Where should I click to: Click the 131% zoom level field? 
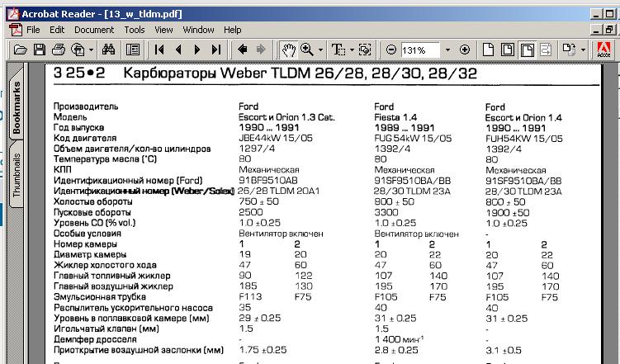point(420,50)
